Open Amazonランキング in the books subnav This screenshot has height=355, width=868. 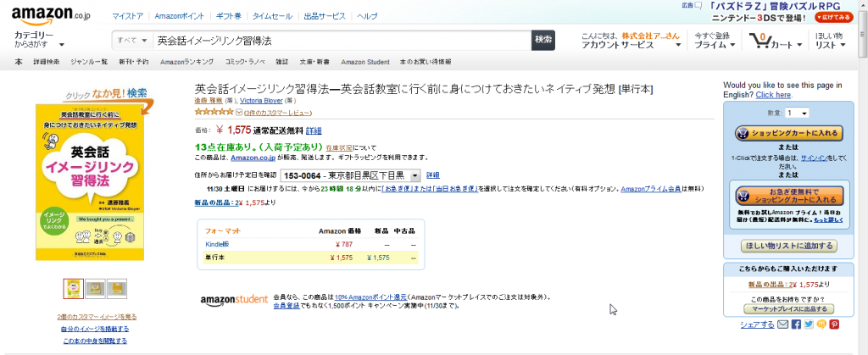[x=186, y=61]
